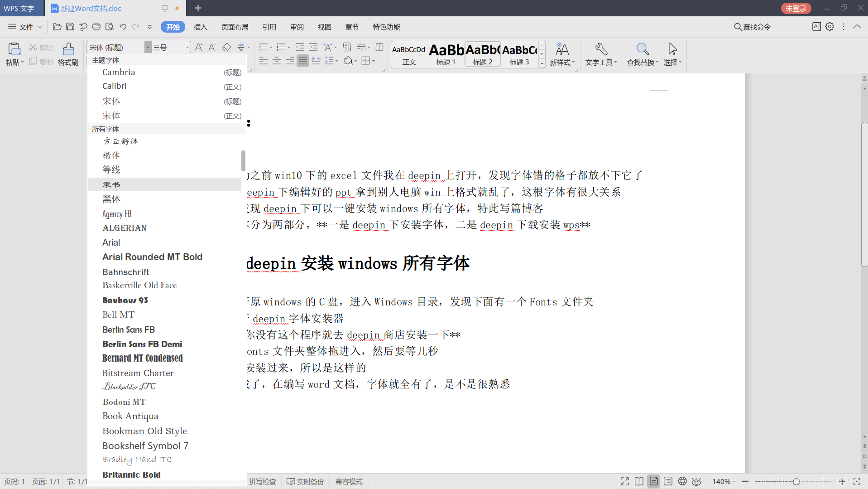Click the Clear formatting eraser icon
Viewport: 868px width, 489px height.
coord(226,47)
